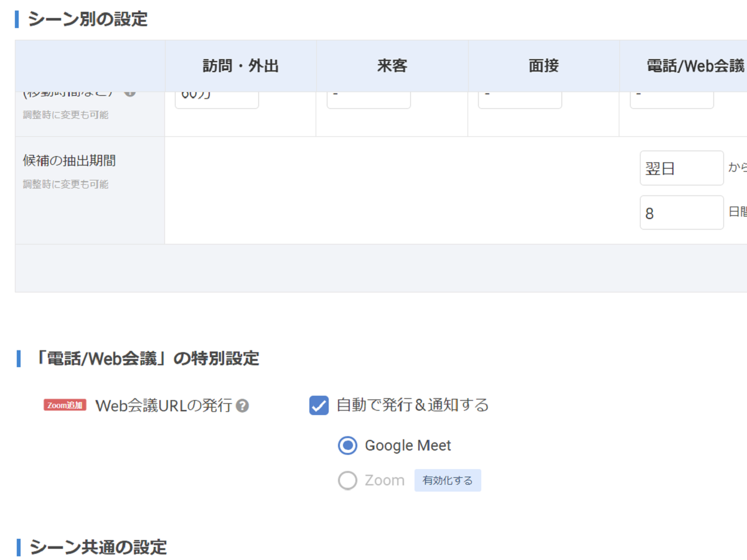
Task: Open the travel-time dropdown in 来客 column
Action: click(369, 100)
